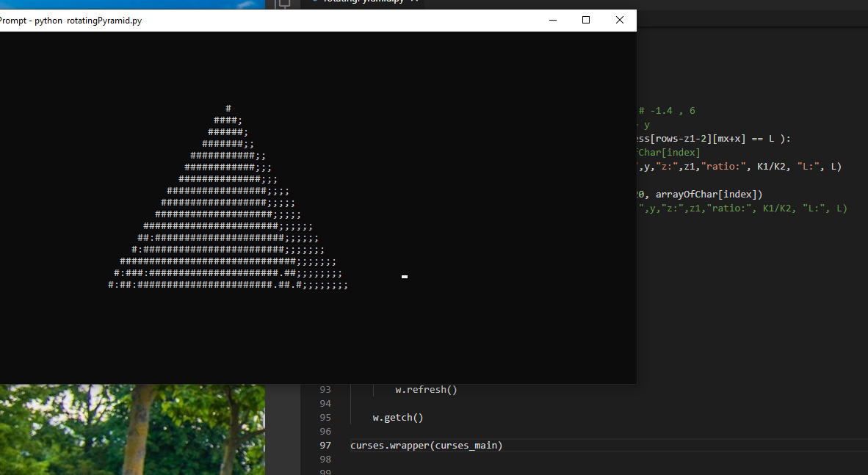
Task: Close the python rotatingPyramid.py terminal window
Action: tap(619, 20)
